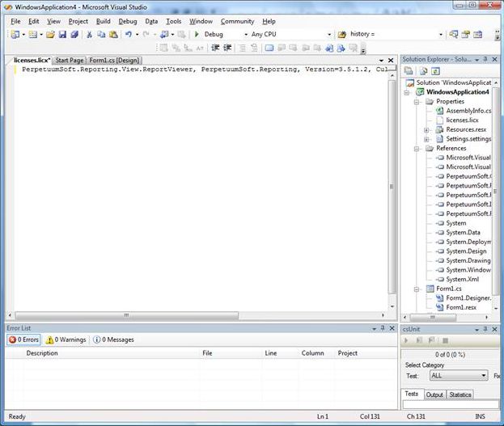The image size is (504, 426).
Task: Open the Debug configuration dropdown
Action: (246, 35)
